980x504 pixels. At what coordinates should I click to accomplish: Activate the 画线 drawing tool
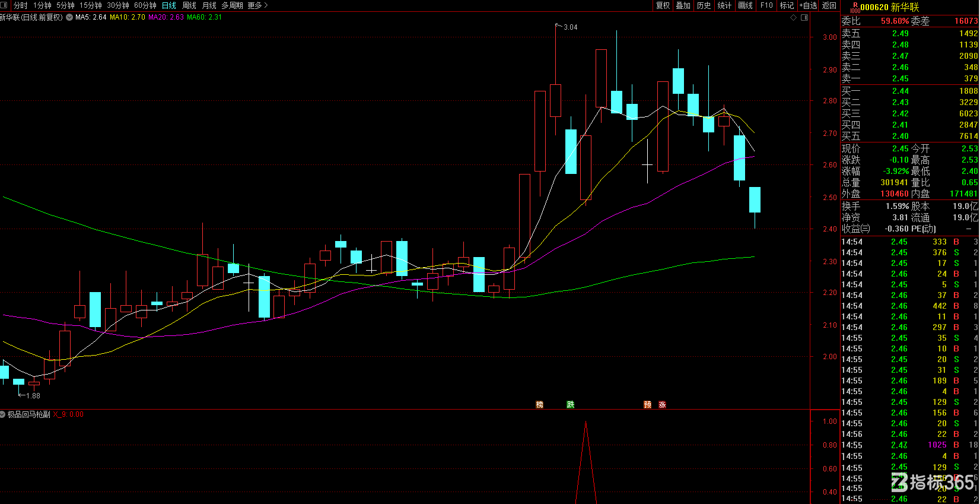click(x=746, y=5)
